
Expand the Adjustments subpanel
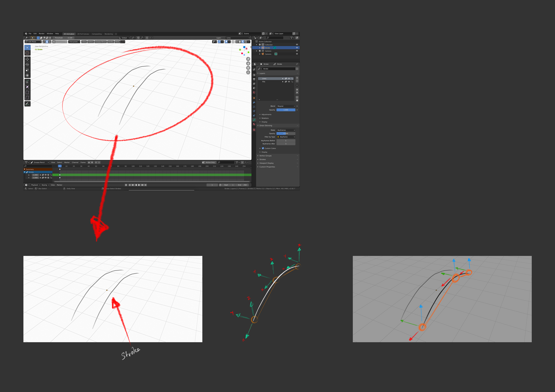click(x=266, y=114)
